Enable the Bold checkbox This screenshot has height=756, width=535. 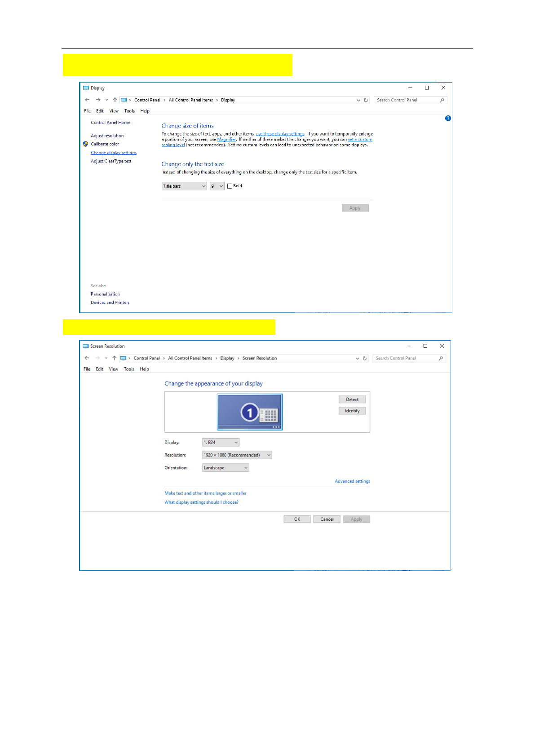coord(230,186)
